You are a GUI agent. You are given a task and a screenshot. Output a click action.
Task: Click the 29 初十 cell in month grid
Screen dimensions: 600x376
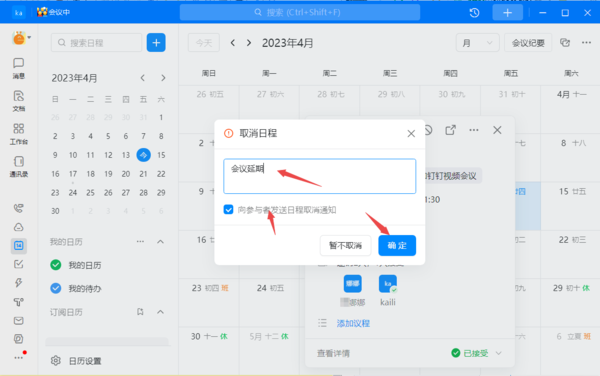pyautogui.click(x=570, y=302)
